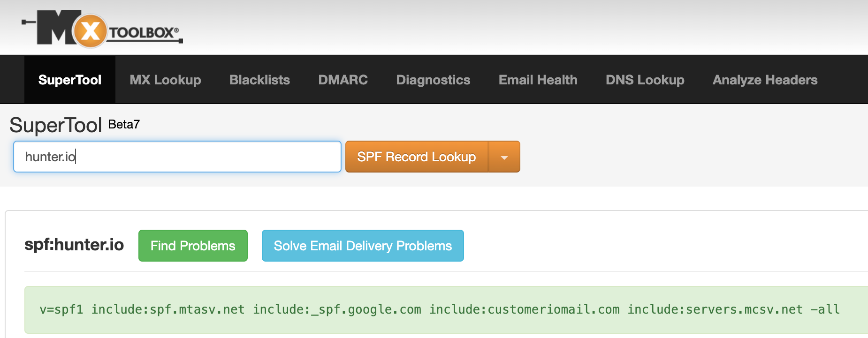Viewport: 868px width, 338px height.
Task: Click the spf:hunter.io result heading
Action: (74, 245)
